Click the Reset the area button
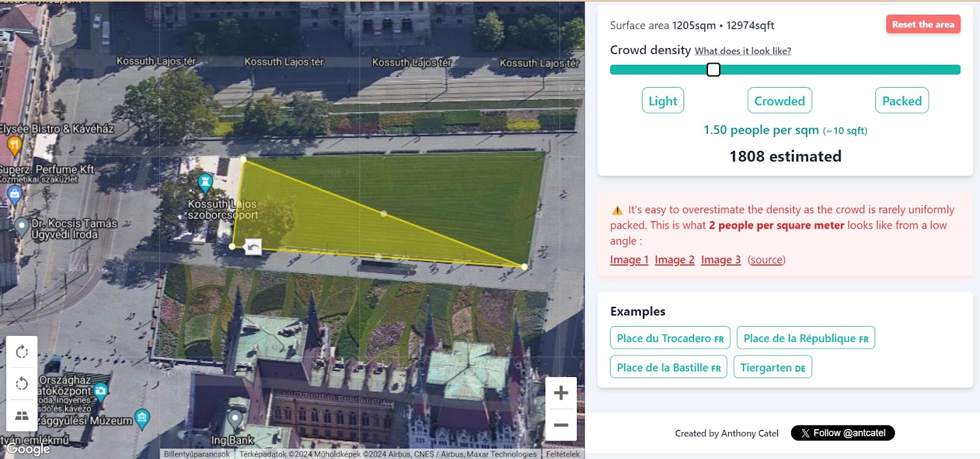Screen dimensions: 980x459 coord(923,25)
